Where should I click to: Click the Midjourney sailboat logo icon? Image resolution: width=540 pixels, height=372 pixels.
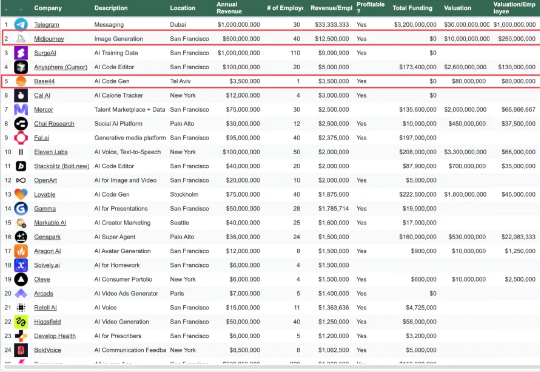[21, 39]
